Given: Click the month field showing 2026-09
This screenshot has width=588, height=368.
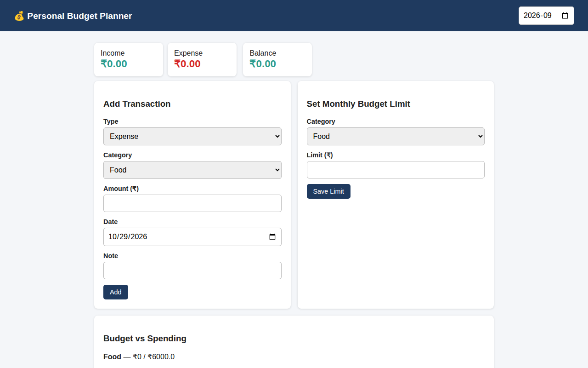Looking at the screenshot, I should tap(546, 16).
